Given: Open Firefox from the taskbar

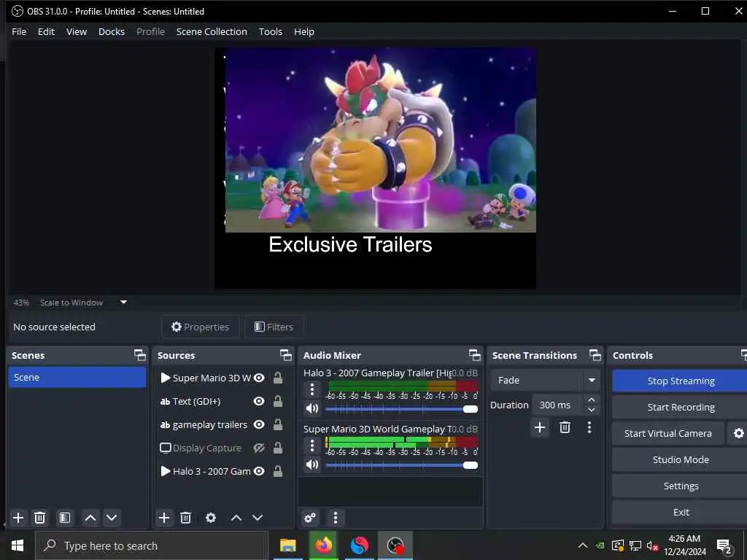Looking at the screenshot, I should [323, 545].
